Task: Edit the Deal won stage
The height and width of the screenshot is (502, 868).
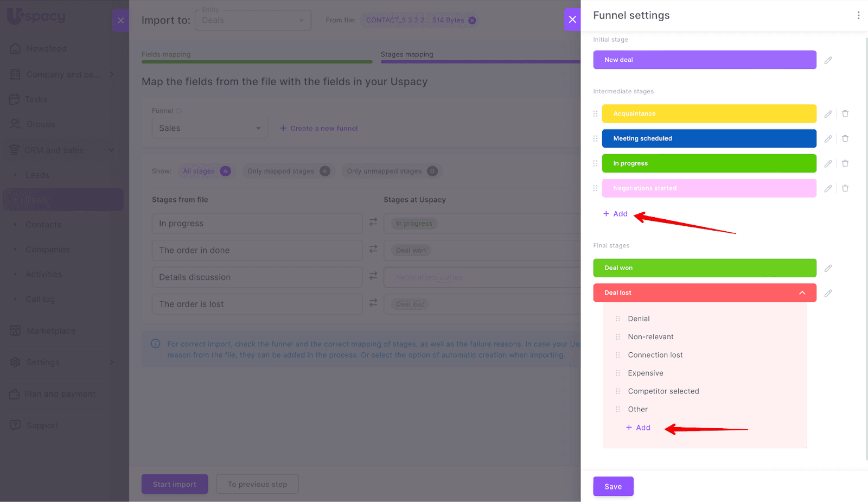Action: 828,268
